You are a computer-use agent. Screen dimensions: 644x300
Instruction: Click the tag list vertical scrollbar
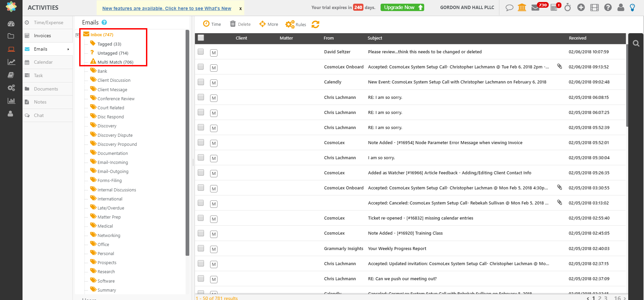click(187, 142)
